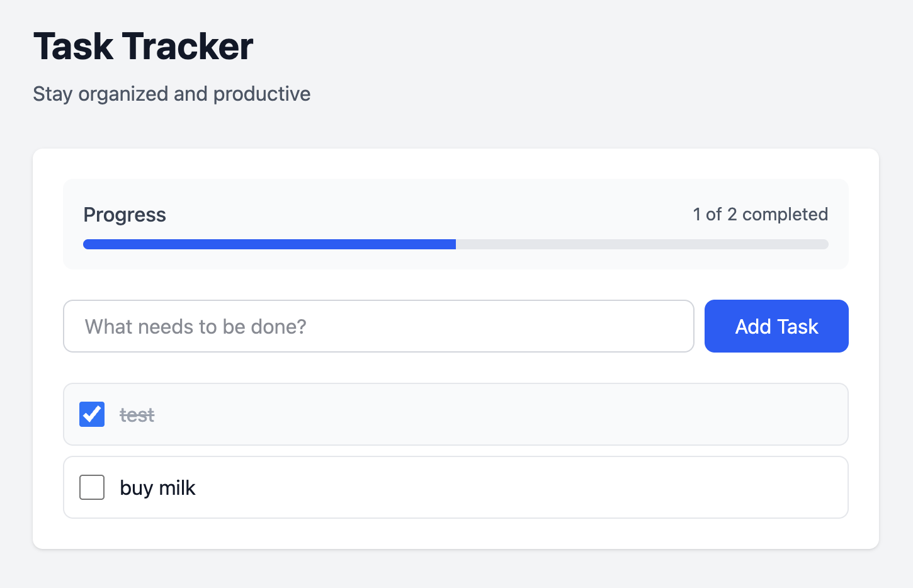The width and height of the screenshot is (913, 588).
Task: Click the gray unfilled progress bar track
Action: [641, 244]
